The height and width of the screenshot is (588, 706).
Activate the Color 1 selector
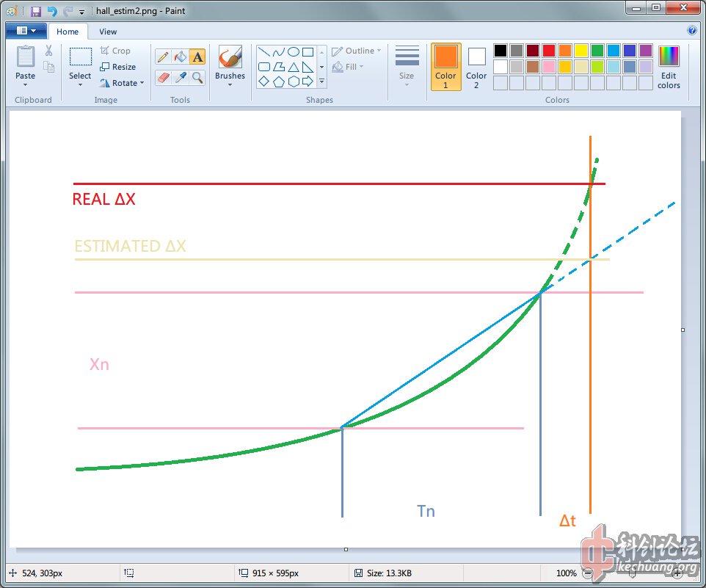[445, 66]
